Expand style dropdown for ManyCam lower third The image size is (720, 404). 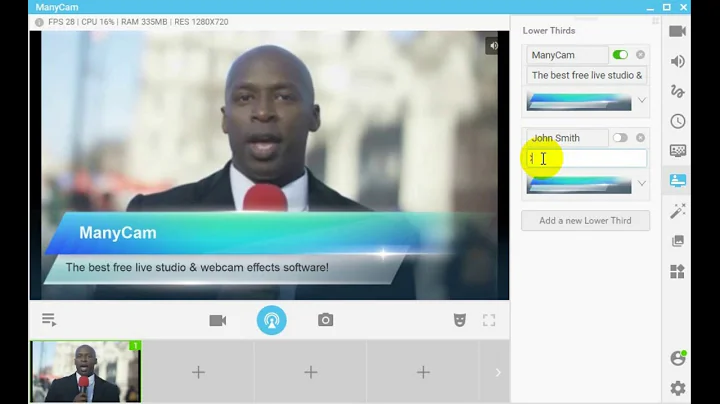point(641,100)
